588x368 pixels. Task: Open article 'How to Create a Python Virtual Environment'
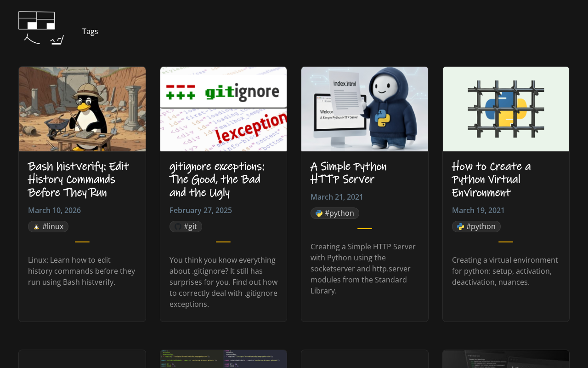(x=491, y=179)
